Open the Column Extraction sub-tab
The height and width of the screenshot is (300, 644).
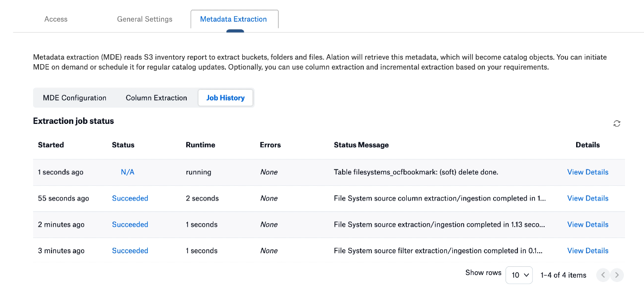click(x=156, y=98)
